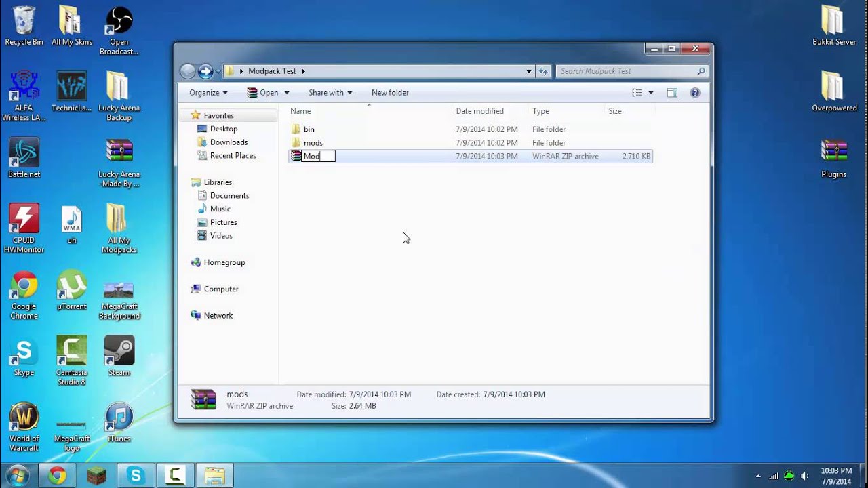This screenshot has width=868, height=488.
Task: Refresh the Modpack Test folder view
Action: click(543, 71)
